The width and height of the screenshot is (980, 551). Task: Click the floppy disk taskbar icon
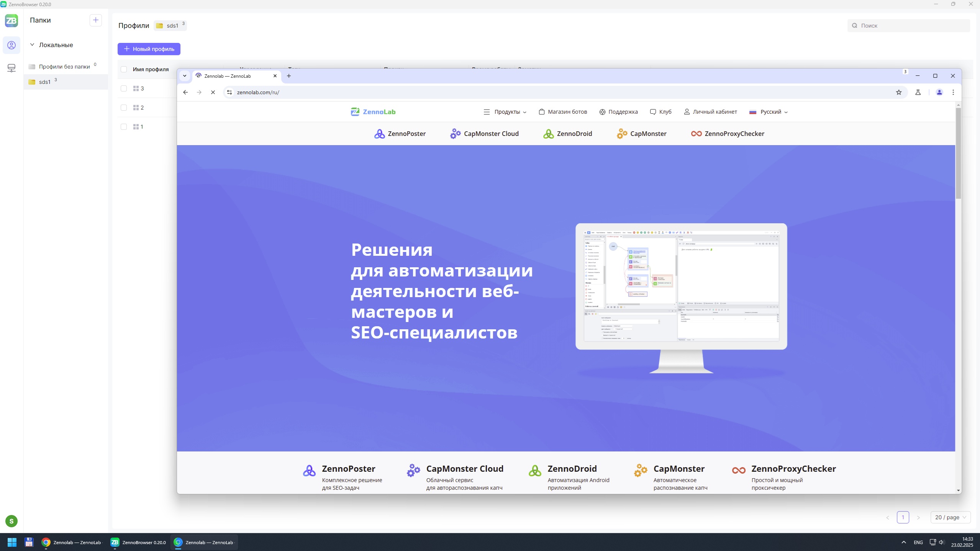[x=29, y=542]
